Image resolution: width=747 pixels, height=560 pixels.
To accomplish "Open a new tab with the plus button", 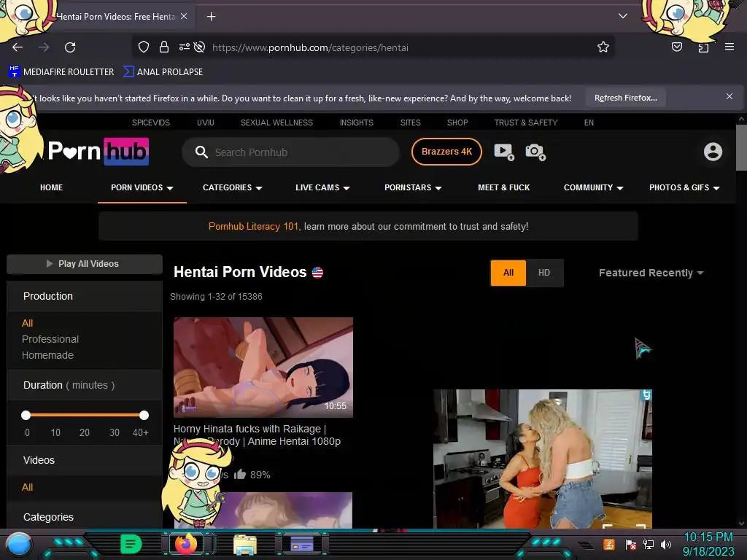I will tap(211, 17).
